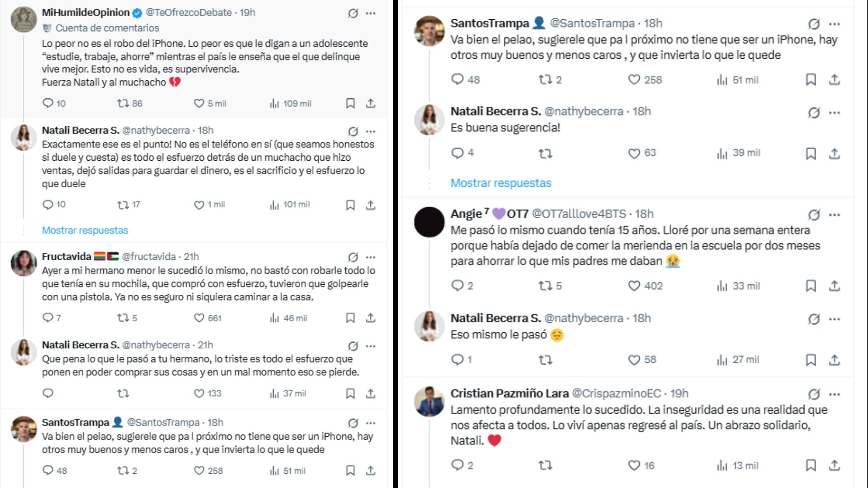
Task: Expand 'Mostrar respuestas' under Natali Becerra's first reply
Action: tap(85, 230)
